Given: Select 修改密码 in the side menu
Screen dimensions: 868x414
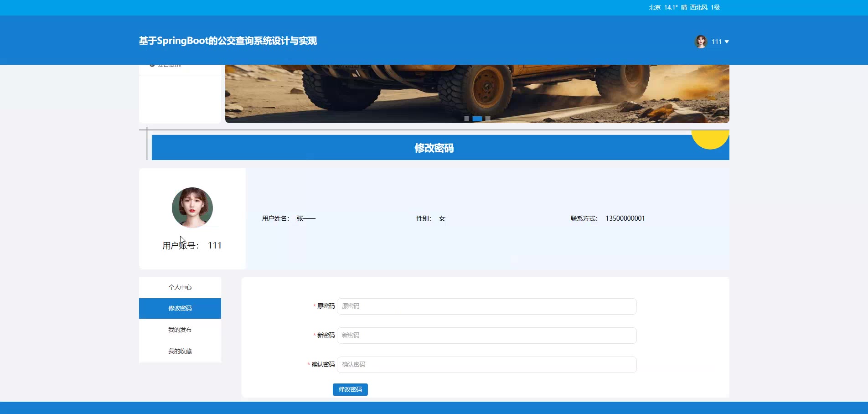Looking at the screenshot, I should [180, 308].
